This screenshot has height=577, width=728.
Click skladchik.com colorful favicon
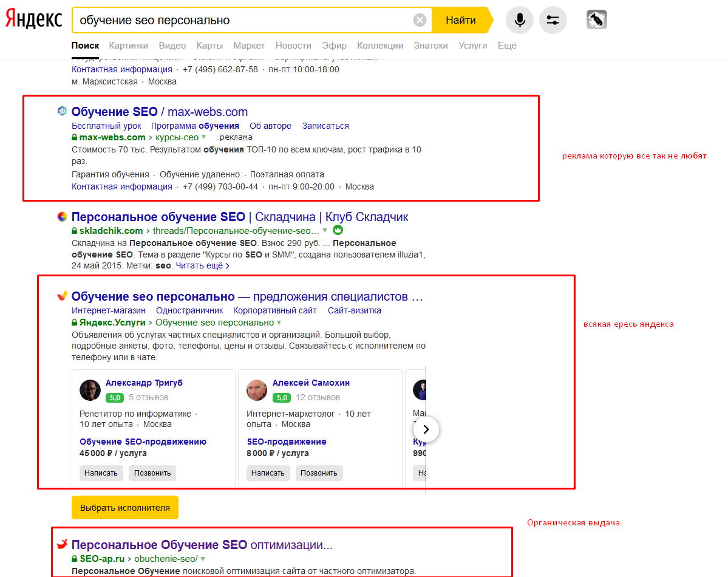pyautogui.click(x=62, y=216)
